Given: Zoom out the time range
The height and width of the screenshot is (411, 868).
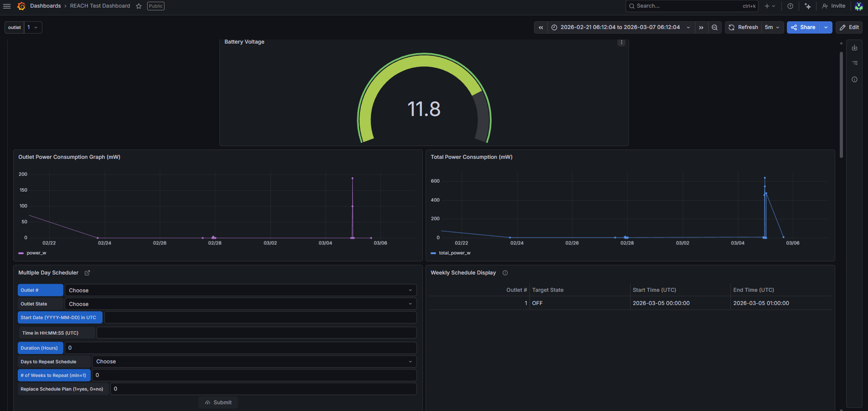Looking at the screenshot, I should (715, 27).
